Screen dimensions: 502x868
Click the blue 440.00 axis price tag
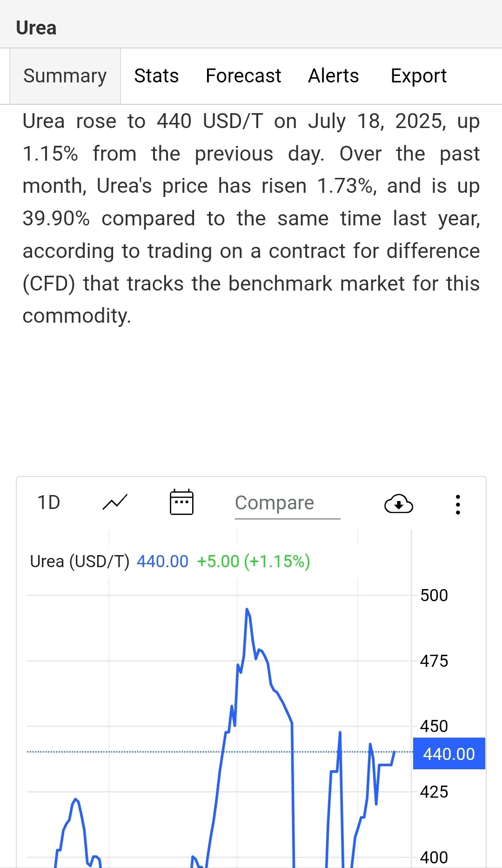click(x=449, y=754)
